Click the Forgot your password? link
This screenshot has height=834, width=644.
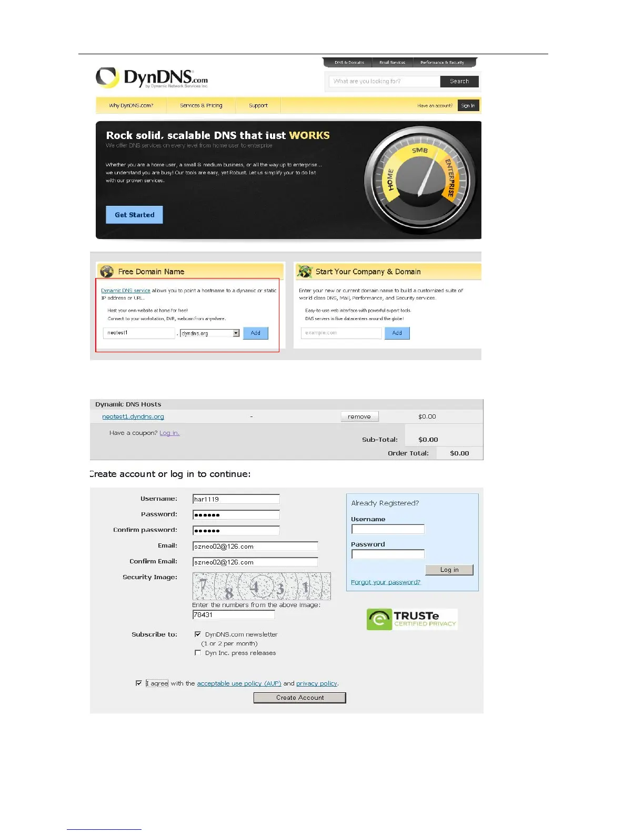click(x=386, y=582)
